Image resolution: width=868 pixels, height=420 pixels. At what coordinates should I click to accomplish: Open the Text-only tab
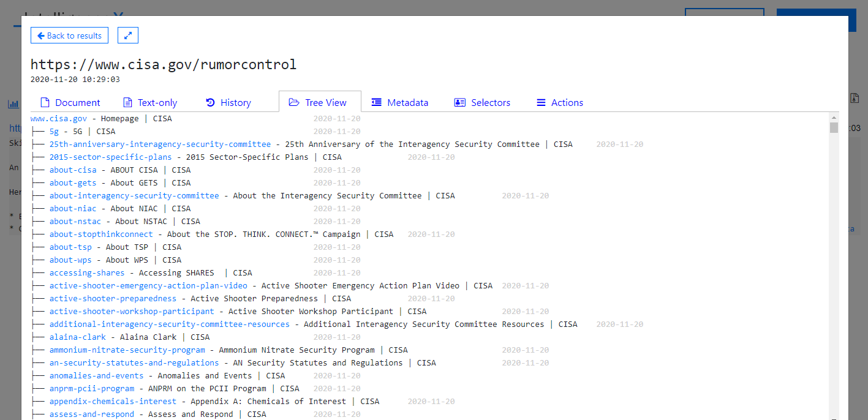[x=150, y=102]
